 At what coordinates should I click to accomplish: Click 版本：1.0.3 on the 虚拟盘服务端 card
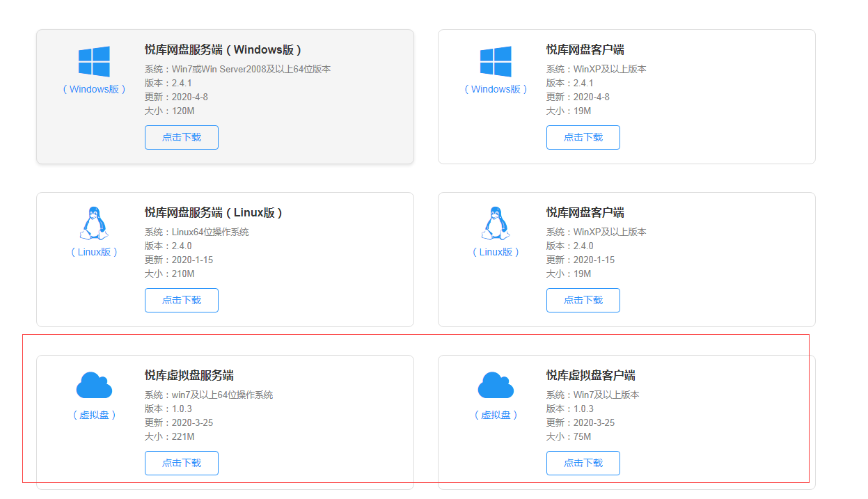(168, 409)
